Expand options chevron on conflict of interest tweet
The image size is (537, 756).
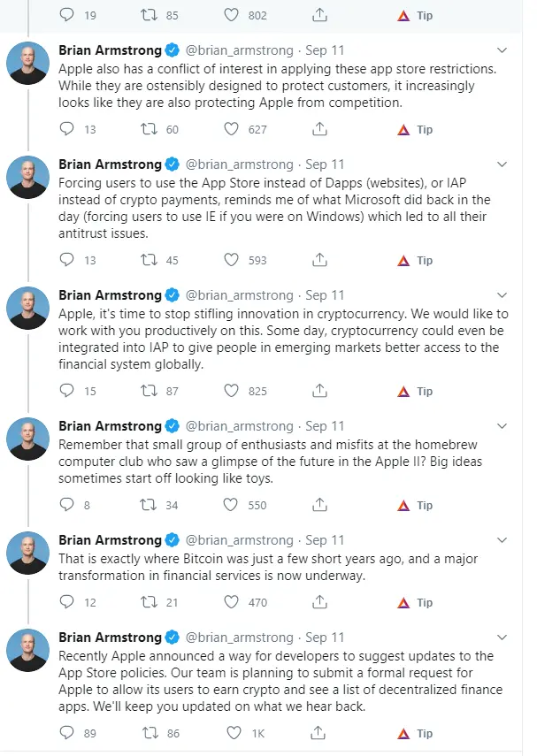[502, 50]
